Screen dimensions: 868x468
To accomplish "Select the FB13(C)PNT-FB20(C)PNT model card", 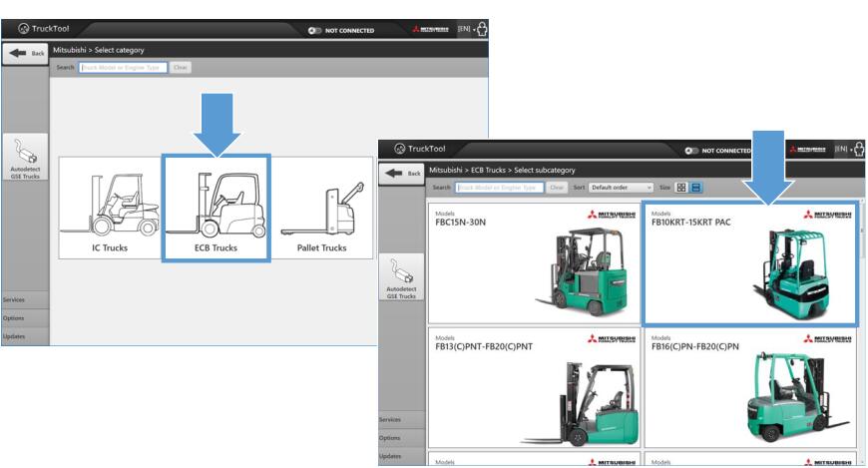I will pos(534,388).
